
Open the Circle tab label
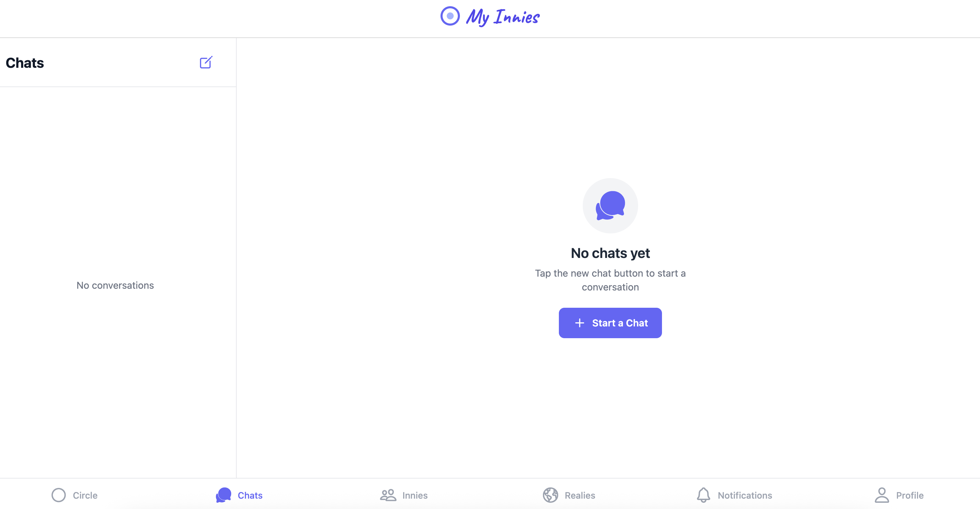(85, 495)
